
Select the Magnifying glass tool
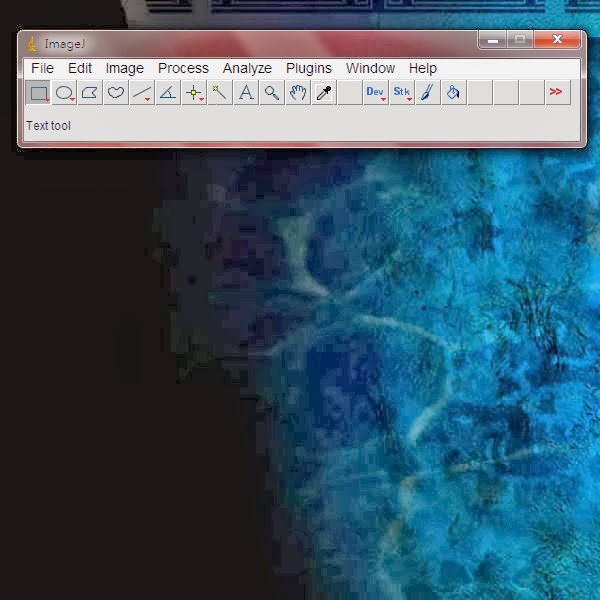[272, 92]
